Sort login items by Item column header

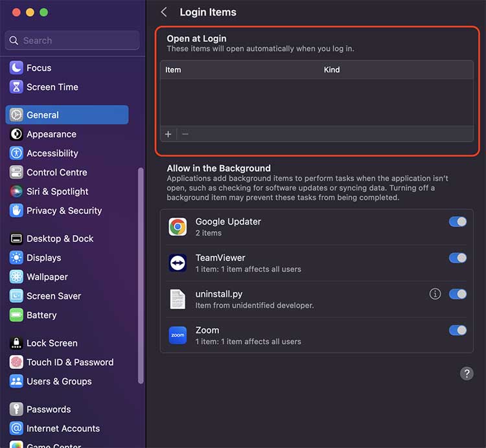[x=173, y=70]
